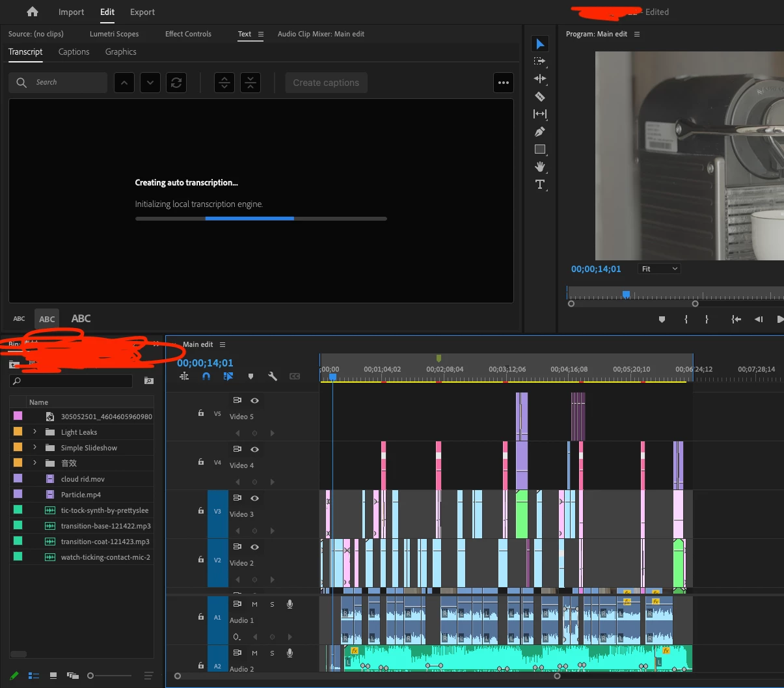Select the smallest ABC text size
The height and width of the screenshot is (688, 784).
coord(19,319)
